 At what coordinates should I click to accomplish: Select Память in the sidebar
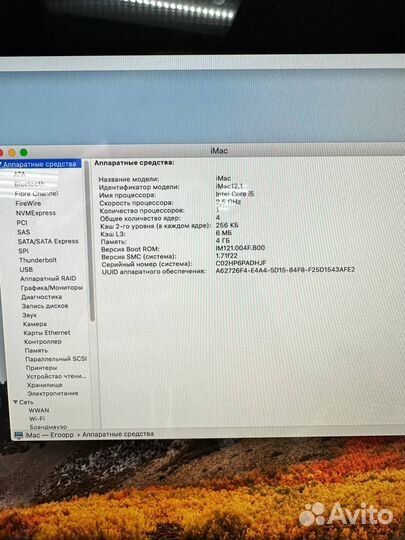pyautogui.click(x=36, y=350)
